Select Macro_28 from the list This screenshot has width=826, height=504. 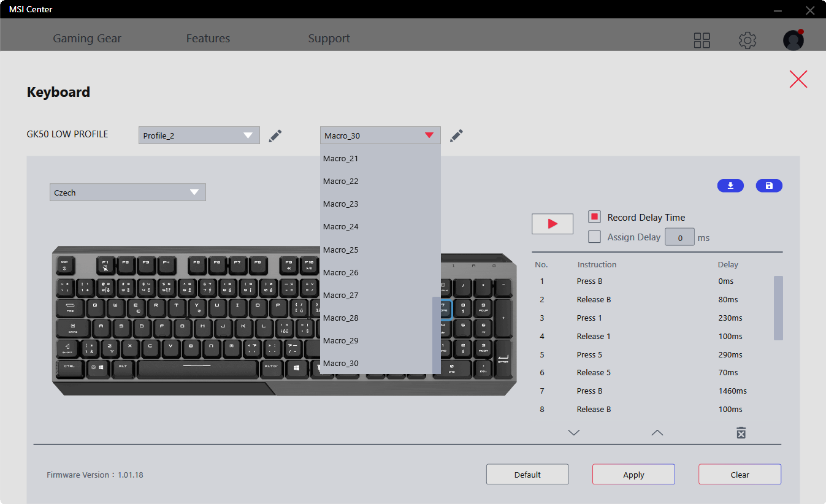click(376, 318)
